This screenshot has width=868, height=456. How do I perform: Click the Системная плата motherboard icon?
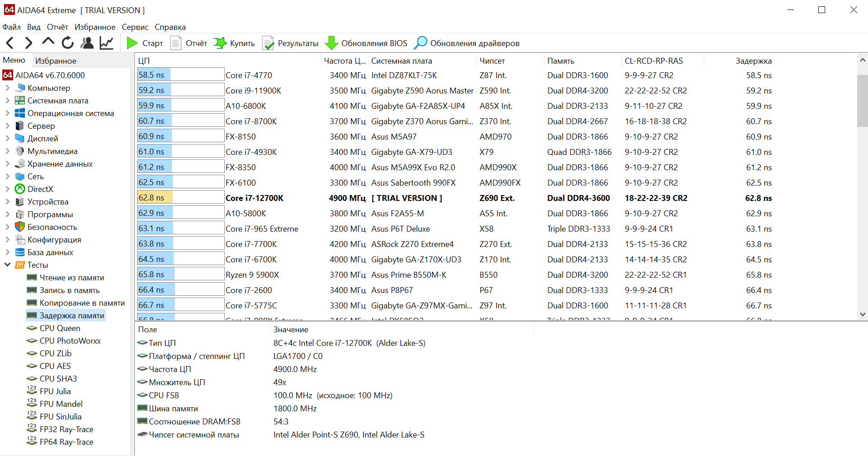pos(20,100)
